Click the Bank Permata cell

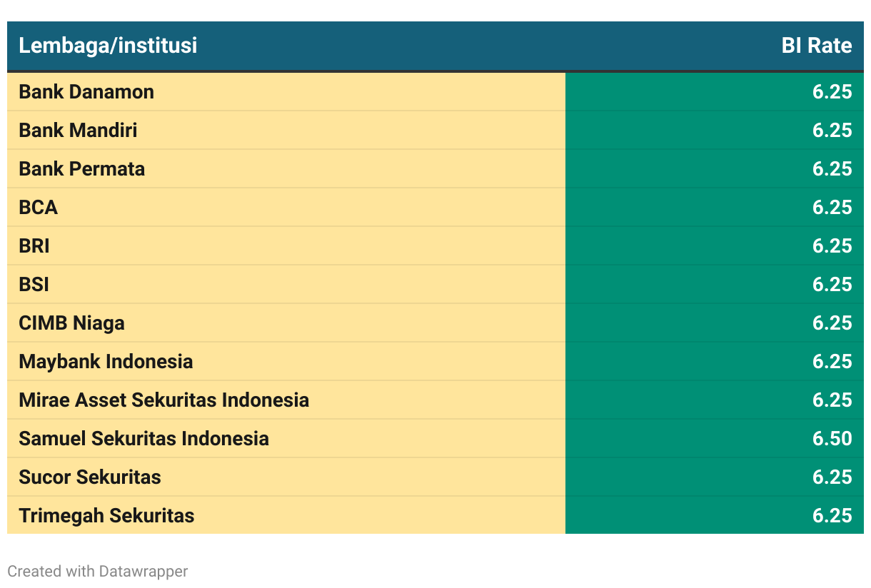pyautogui.click(x=81, y=169)
